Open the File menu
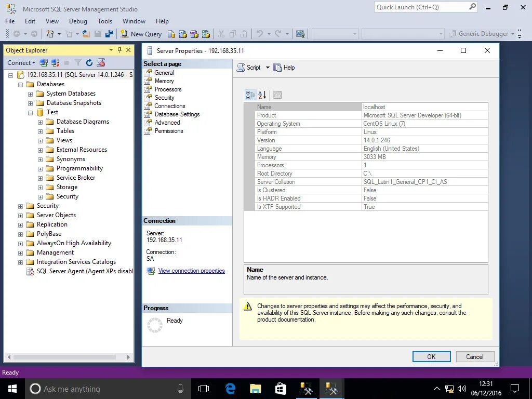Image resolution: width=532 pixels, height=399 pixels. pyautogui.click(x=10, y=21)
